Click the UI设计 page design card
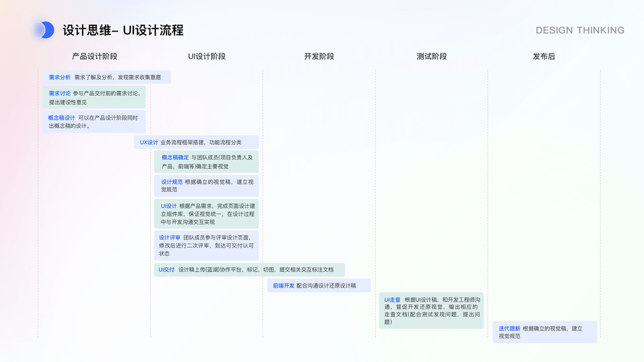Viewport: 644px width, 362px height. pos(206,214)
